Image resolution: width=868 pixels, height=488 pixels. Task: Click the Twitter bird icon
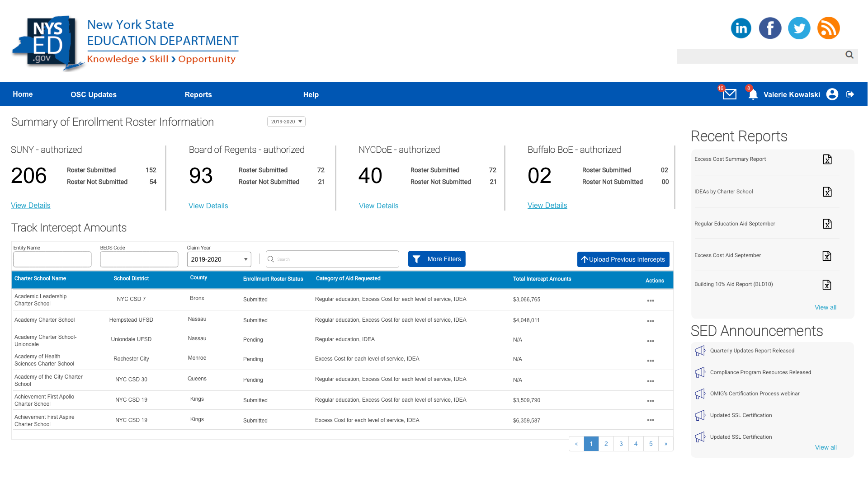click(799, 28)
